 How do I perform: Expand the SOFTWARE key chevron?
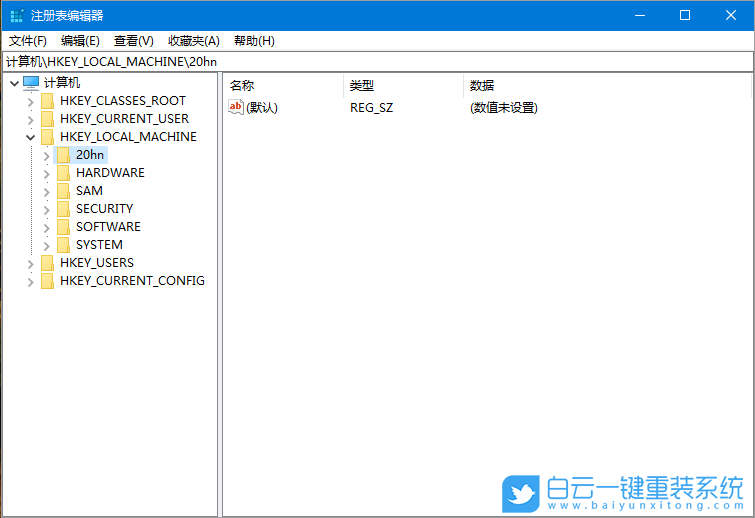(47, 228)
